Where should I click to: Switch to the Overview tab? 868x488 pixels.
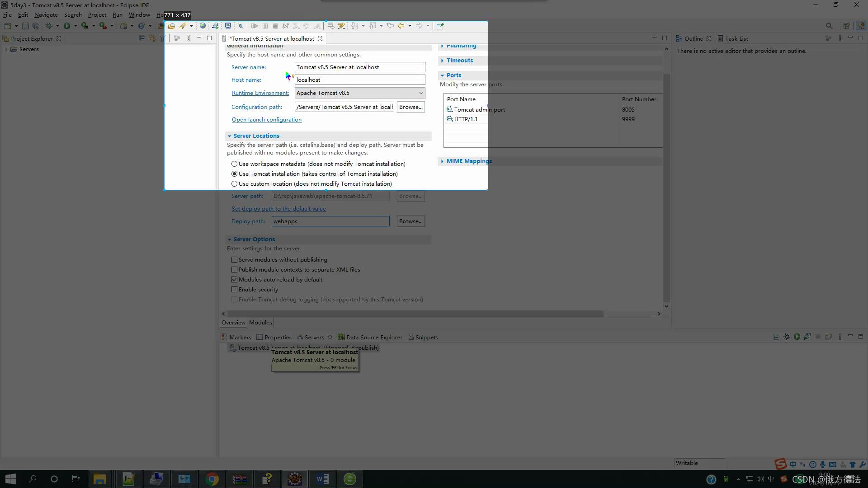pyautogui.click(x=234, y=322)
